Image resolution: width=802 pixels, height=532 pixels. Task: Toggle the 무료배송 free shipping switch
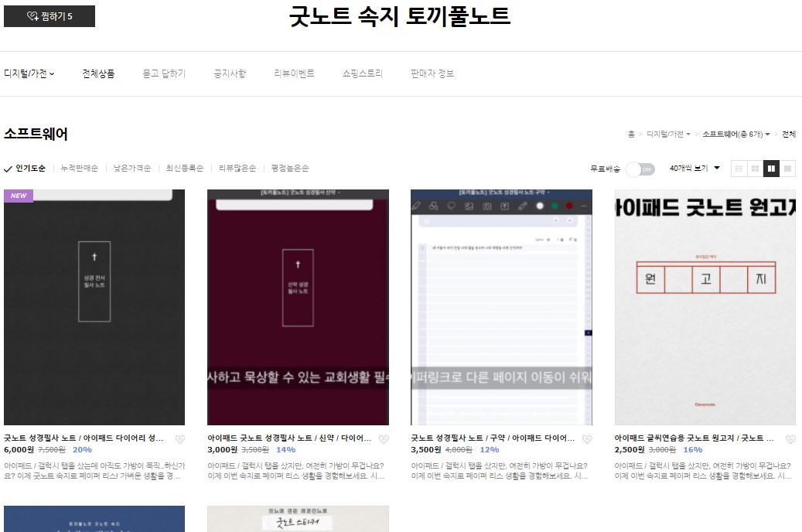click(x=640, y=169)
